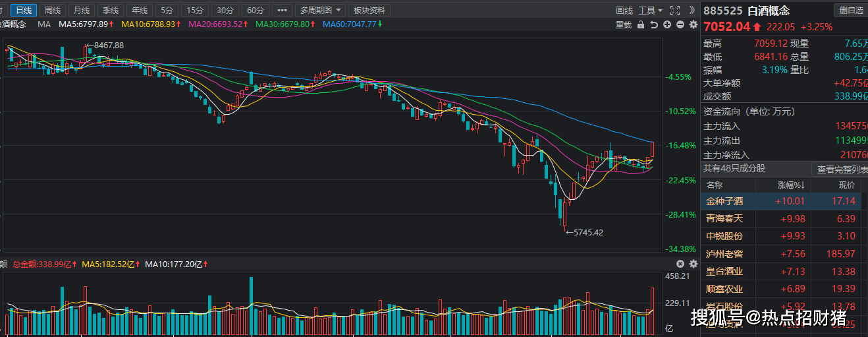The height and width of the screenshot is (337, 868).
Task: Click the double-chevron collapse panel icon
Action: pos(691,11)
